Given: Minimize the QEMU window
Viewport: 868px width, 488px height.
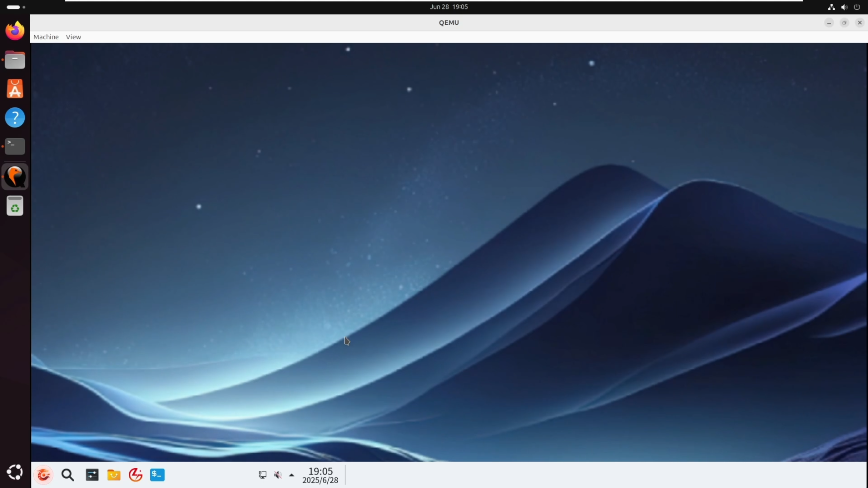Looking at the screenshot, I should pos(829,23).
